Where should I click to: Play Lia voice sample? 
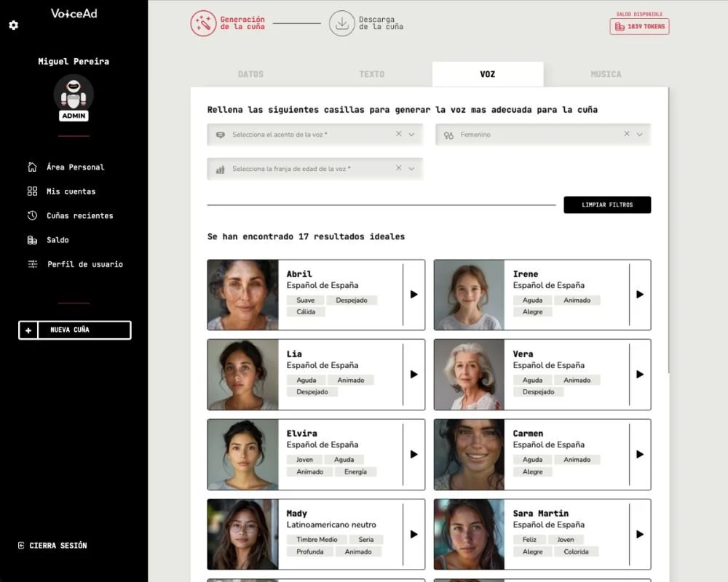pos(414,374)
